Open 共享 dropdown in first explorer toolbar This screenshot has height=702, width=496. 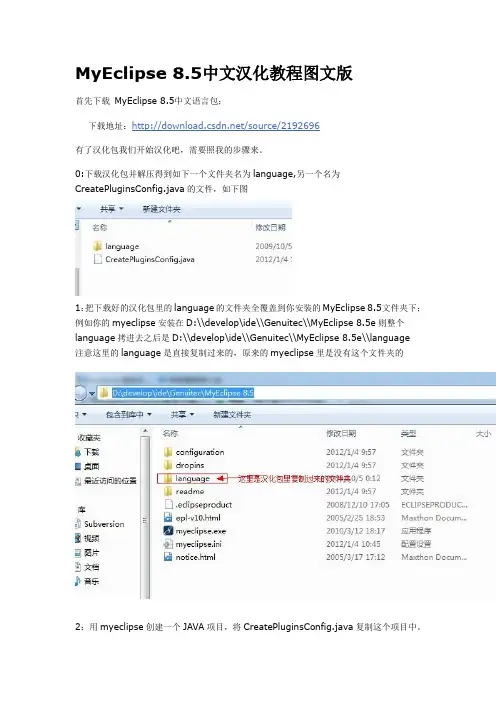point(112,209)
